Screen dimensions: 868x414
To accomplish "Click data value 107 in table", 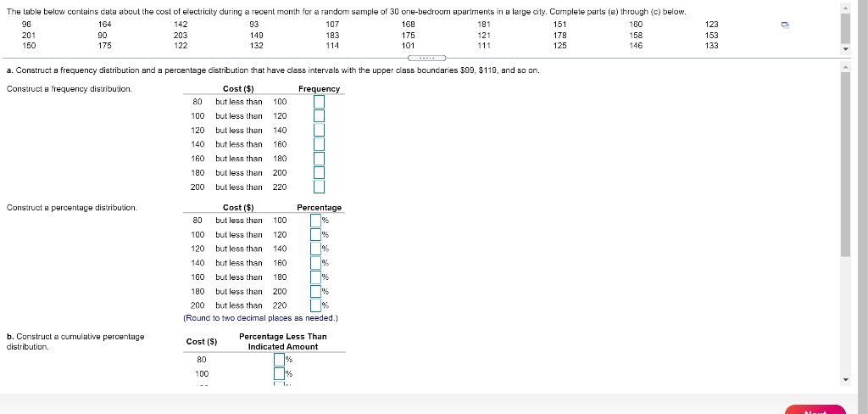I will (332, 25).
